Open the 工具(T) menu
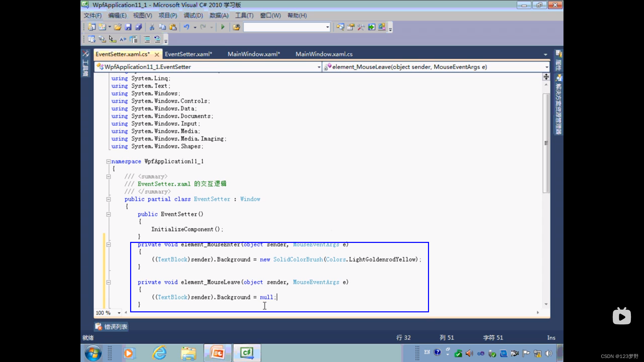The width and height of the screenshot is (644, 362). tap(244, 15)
